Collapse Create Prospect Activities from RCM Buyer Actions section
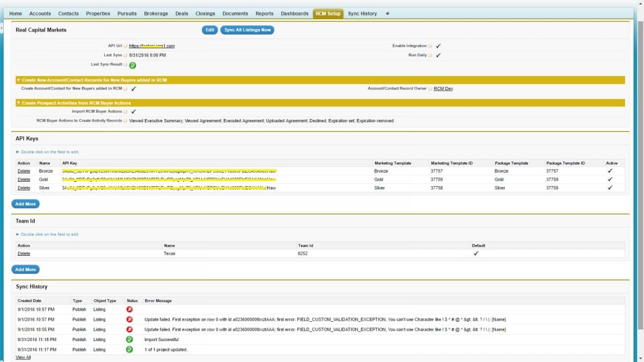The height and width of the screenshot is (362, 644). [18, 103]
